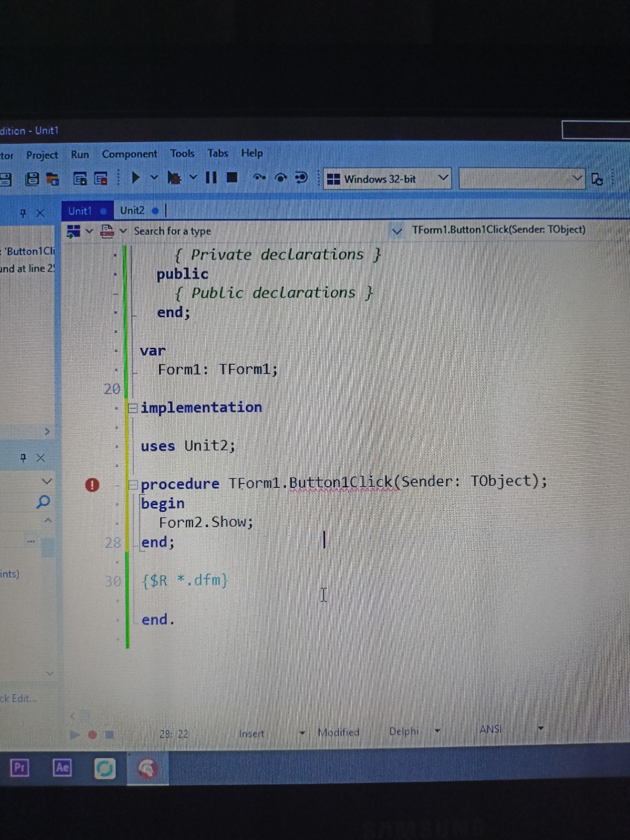Click Run Without Debugging icon
The height and width of the screenshot is (840, 630).
click(x=174, y=178)
